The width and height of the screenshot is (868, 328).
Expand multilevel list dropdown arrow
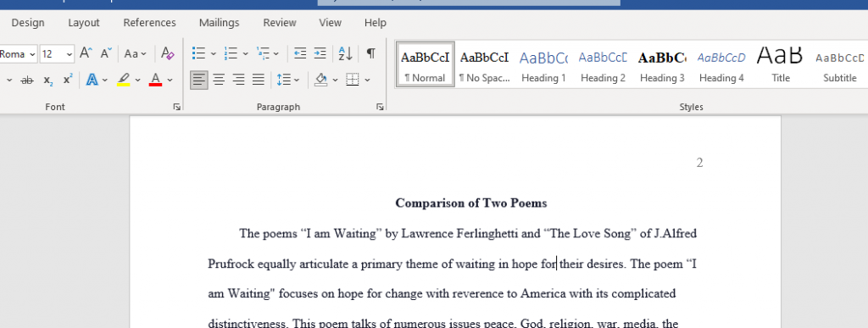pyautogui.click(x=275, y=53)
